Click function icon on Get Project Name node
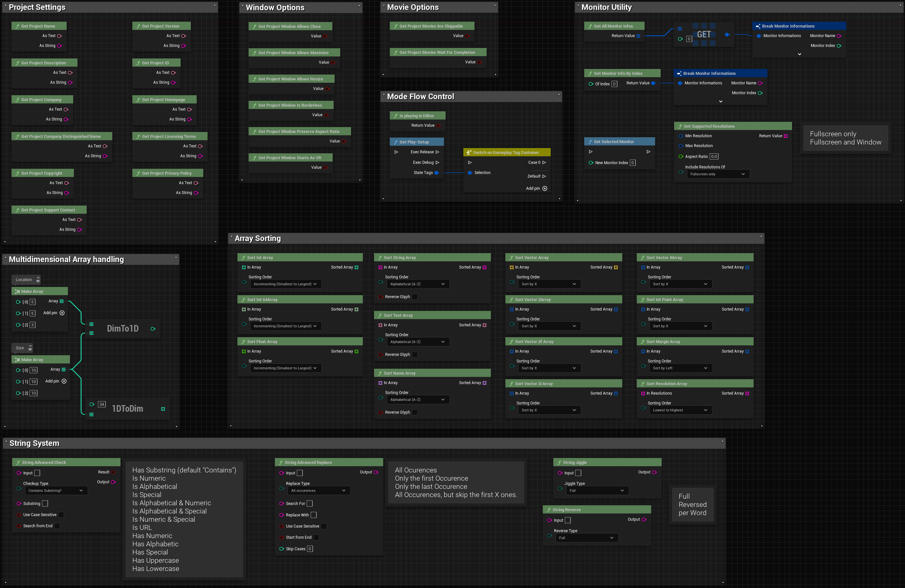This screenshot has width=905, height=588. point(17,26)
